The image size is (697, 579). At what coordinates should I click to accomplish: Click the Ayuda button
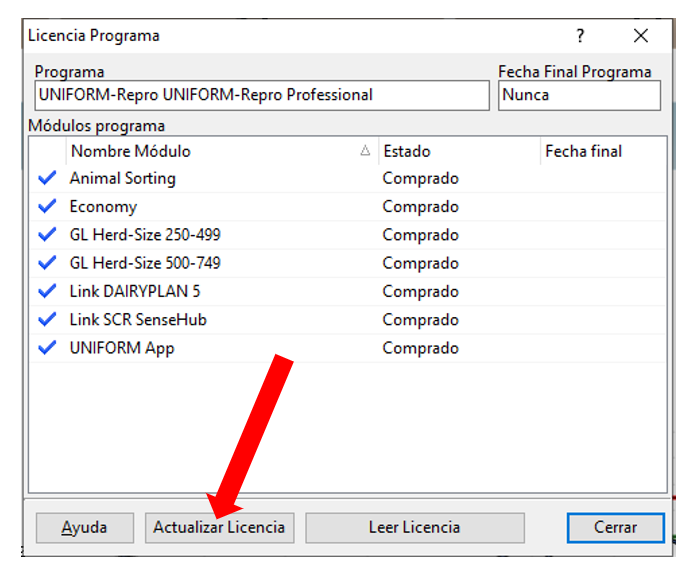click(x=84, y=528)
